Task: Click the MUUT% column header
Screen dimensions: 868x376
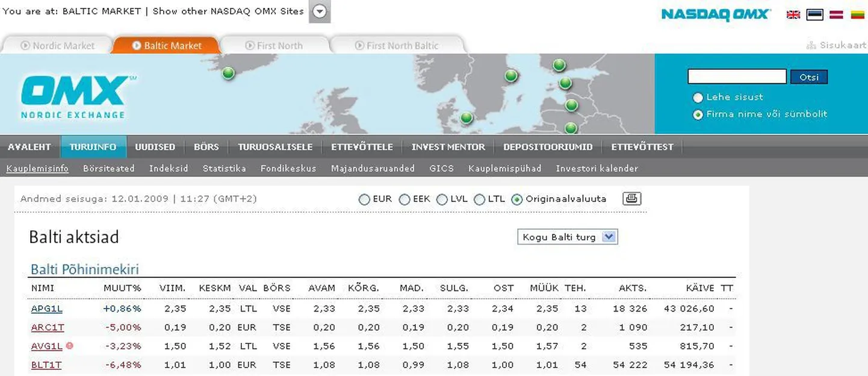Action: (x=122, y=288)
